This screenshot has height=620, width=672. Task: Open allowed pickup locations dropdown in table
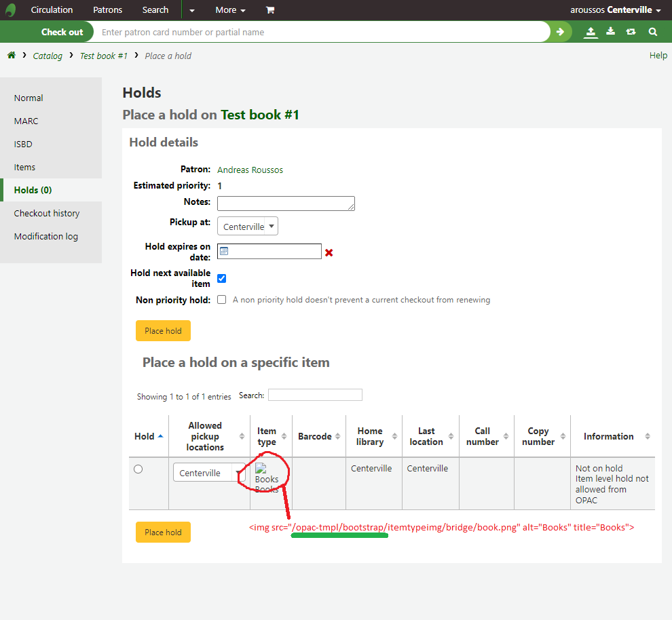209,473
